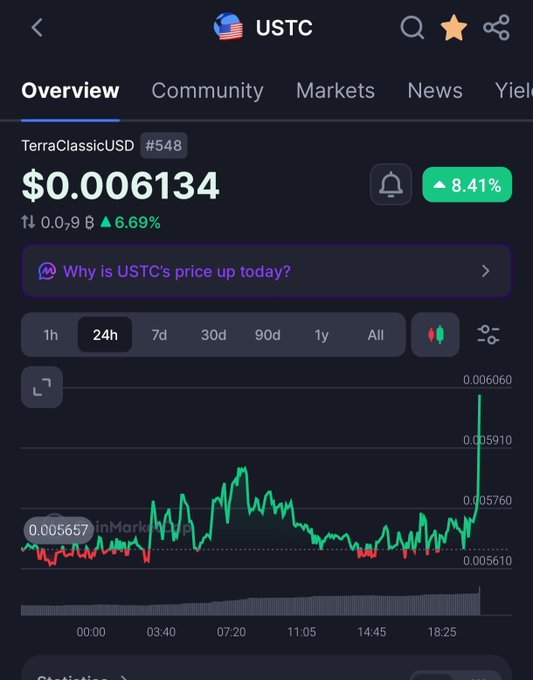Screen dimensions: 533x680
Task: Toggle the favorite star for USTC
Action: [454, 28]
